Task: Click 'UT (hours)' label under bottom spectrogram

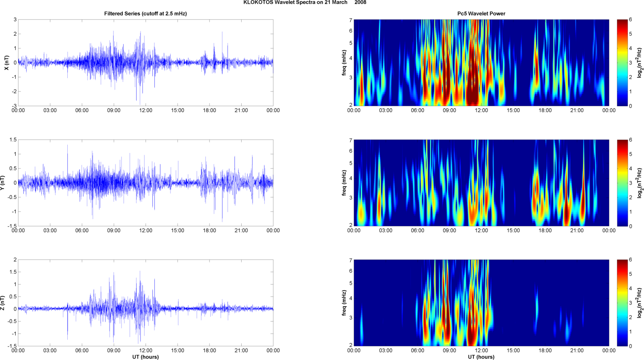Action: point(481,357)
